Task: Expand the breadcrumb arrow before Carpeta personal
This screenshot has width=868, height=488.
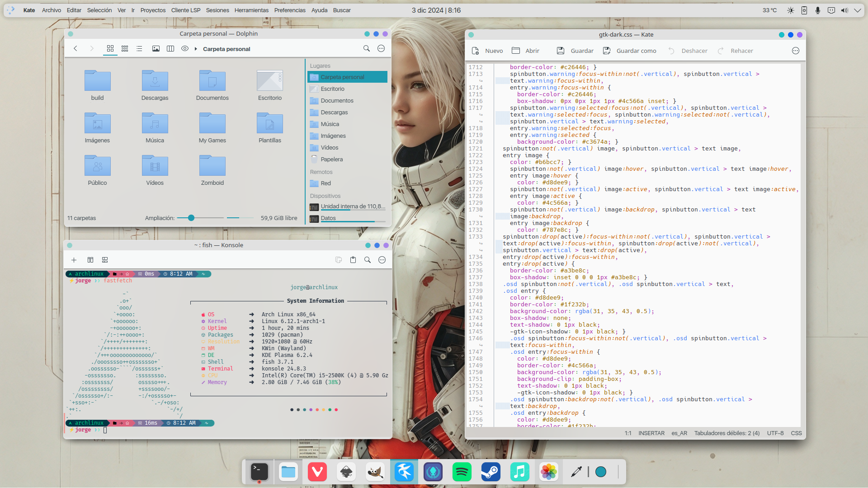Action: point(196,49)
